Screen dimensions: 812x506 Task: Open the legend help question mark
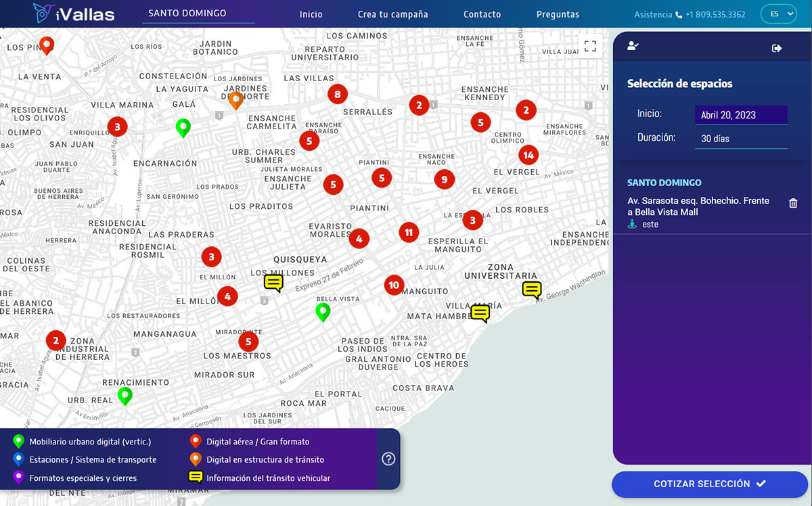point(388,459)
